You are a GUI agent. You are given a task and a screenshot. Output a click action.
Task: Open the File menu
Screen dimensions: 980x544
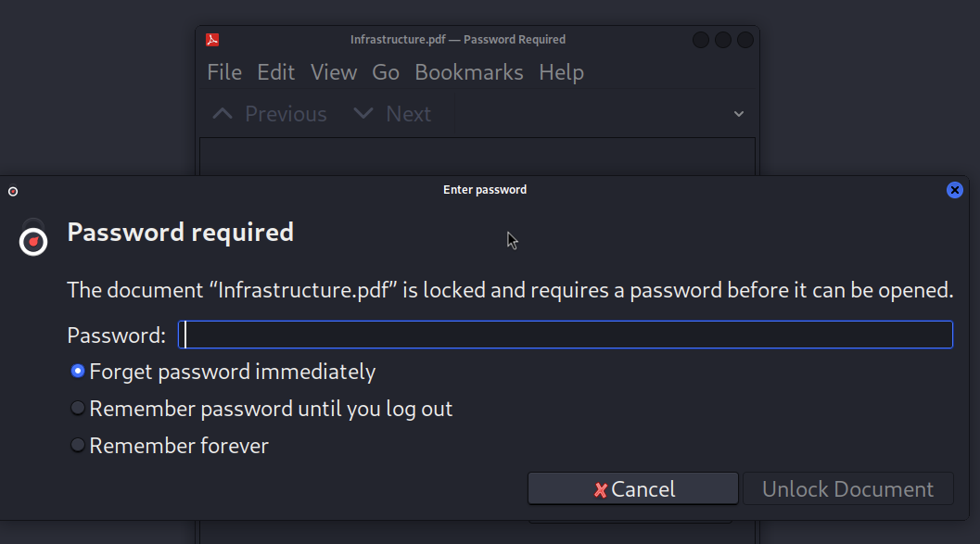pyautogui.click(x=223, y=71)
